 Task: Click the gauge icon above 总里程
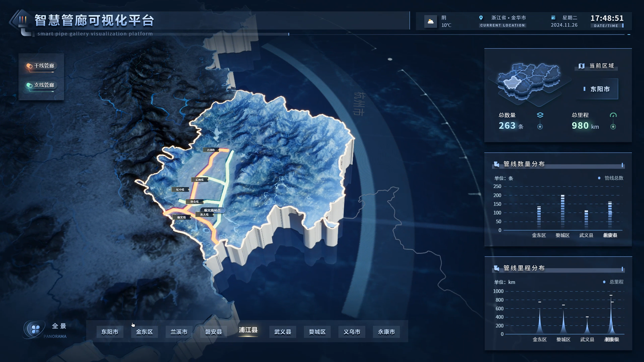pyautogui.click(x=613, y=115)
